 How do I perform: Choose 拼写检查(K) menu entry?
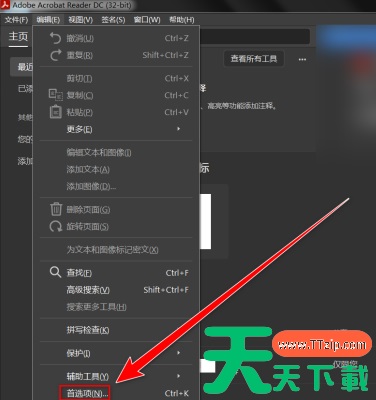(x=116, y=330)
